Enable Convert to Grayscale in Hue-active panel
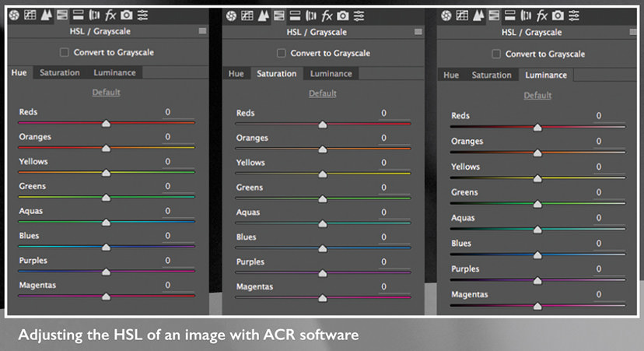The image size is (644, 351). (x=64, y=52)
